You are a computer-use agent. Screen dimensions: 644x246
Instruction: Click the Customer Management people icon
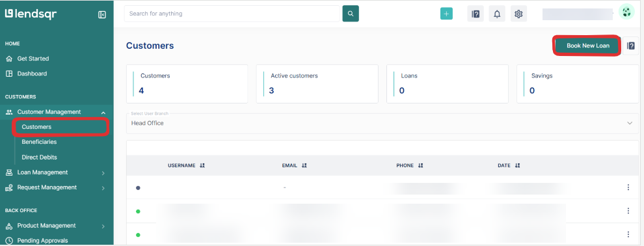(x=9, y=112)
